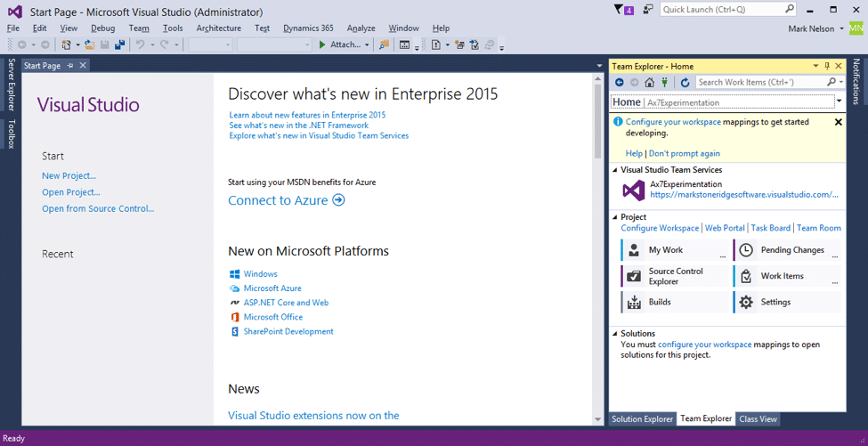Open the Web Portal link

(x=726, y=228)
